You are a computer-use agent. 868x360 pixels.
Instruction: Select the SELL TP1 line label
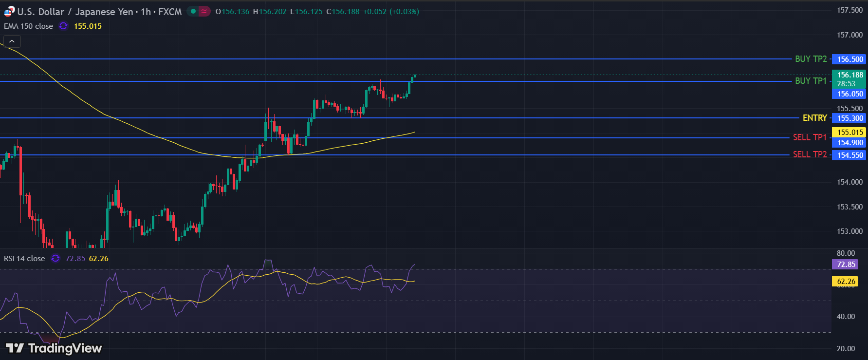tap(810, 137)
